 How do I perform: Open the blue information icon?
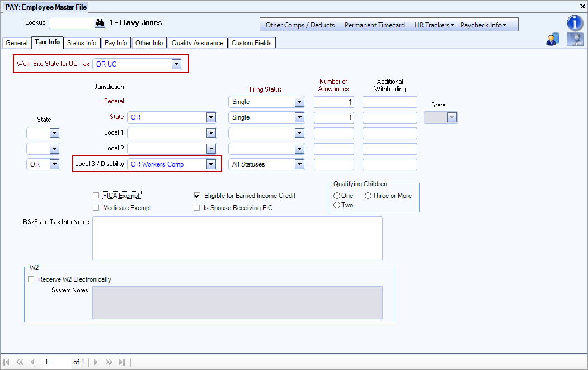click(575, 23)
